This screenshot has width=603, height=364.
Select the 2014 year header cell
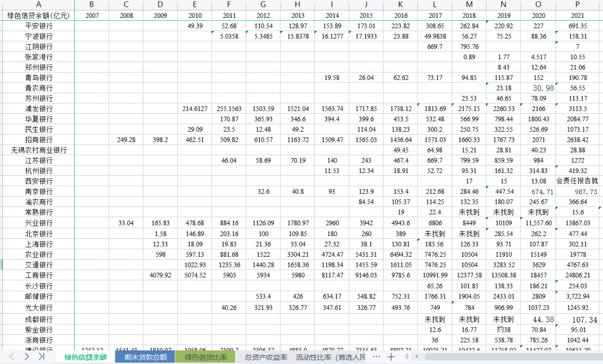point(332,16)
